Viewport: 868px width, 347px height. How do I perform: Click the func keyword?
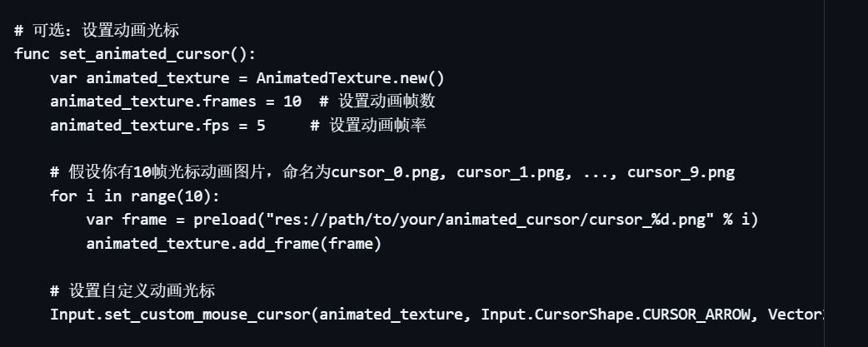pos(32,54)
